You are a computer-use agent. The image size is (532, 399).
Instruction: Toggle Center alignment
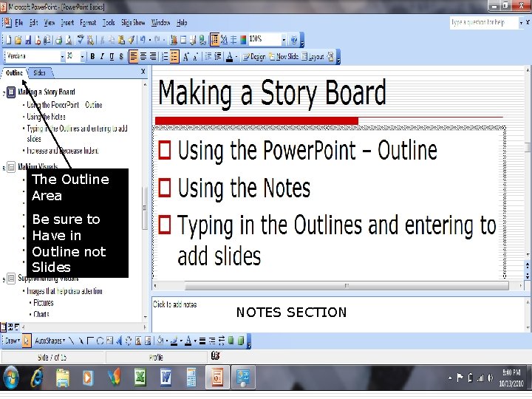coord(143,57)
